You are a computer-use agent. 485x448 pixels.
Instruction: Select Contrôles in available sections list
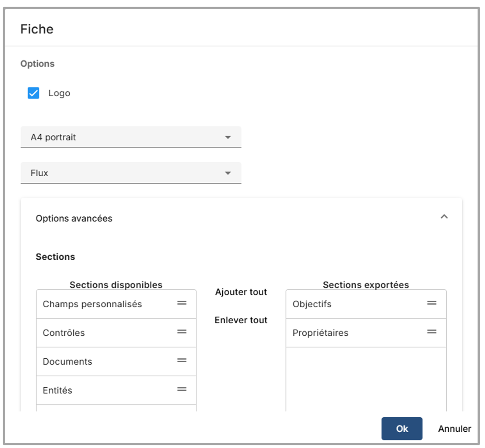pyautogui.click(x=64, y=333)
